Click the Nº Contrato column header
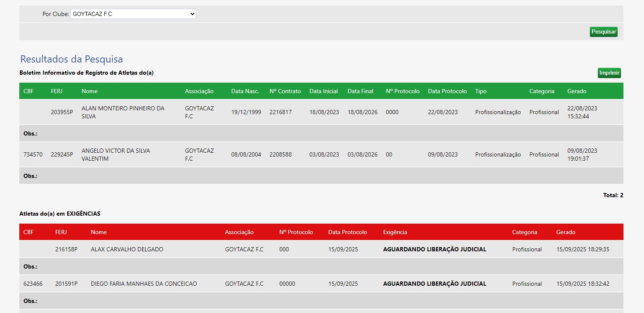Screen dimensions: 644x313 (285, 91)
